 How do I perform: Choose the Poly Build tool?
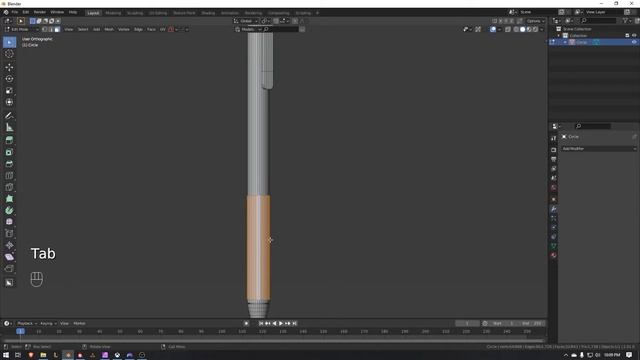(x=9, y=199)
